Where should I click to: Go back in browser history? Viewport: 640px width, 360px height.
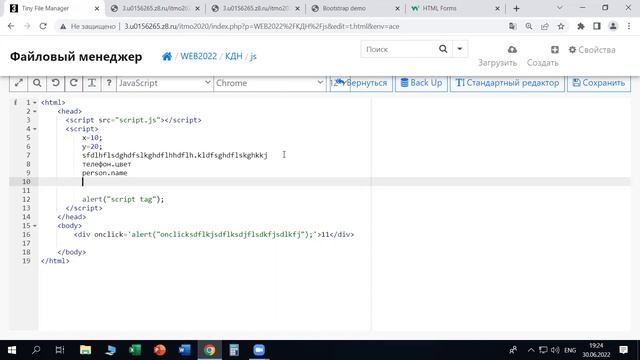point(11,26)
